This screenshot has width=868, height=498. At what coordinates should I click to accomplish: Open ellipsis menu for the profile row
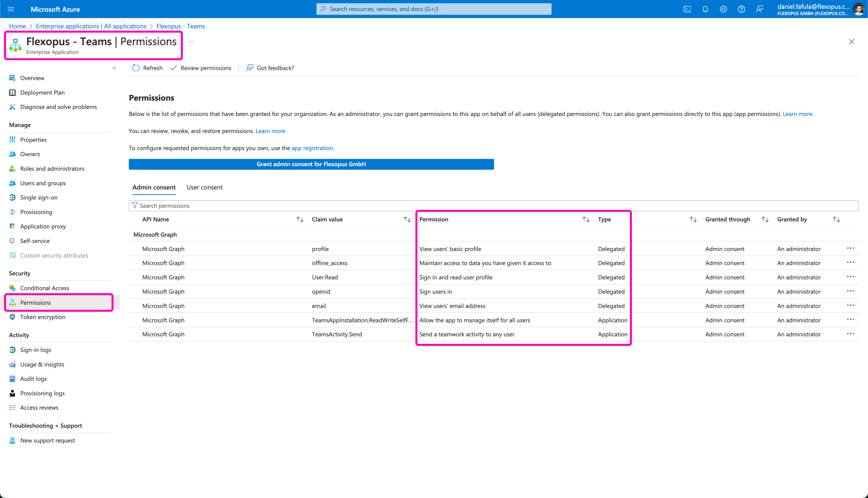[850, 248]
